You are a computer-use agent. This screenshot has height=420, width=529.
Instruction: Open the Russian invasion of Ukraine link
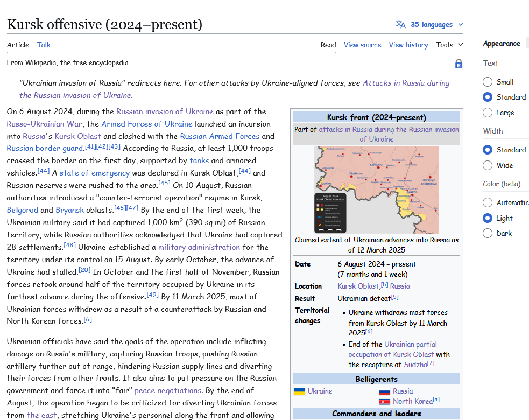[165, 111]
